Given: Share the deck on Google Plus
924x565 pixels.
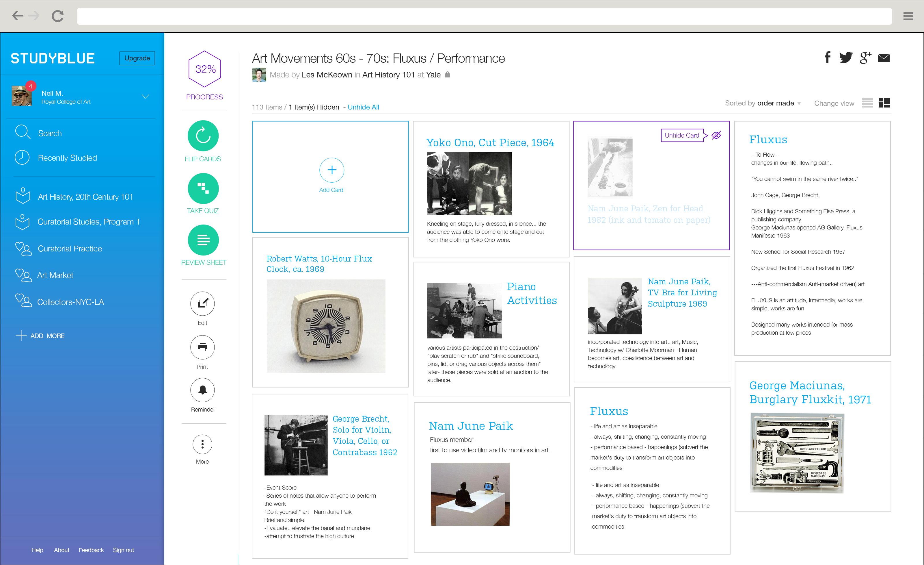Looking at the screenshot, I should tap(865, 58).
